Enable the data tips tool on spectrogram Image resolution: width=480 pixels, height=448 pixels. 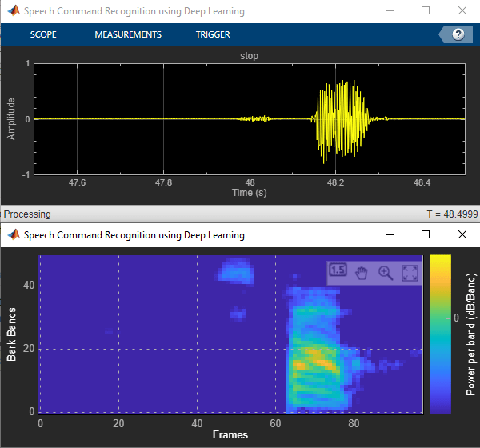tap(338, 270)
